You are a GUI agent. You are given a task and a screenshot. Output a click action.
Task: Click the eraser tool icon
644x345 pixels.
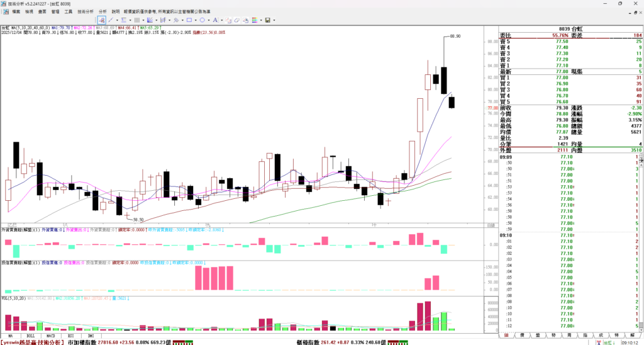coord(237,20)
